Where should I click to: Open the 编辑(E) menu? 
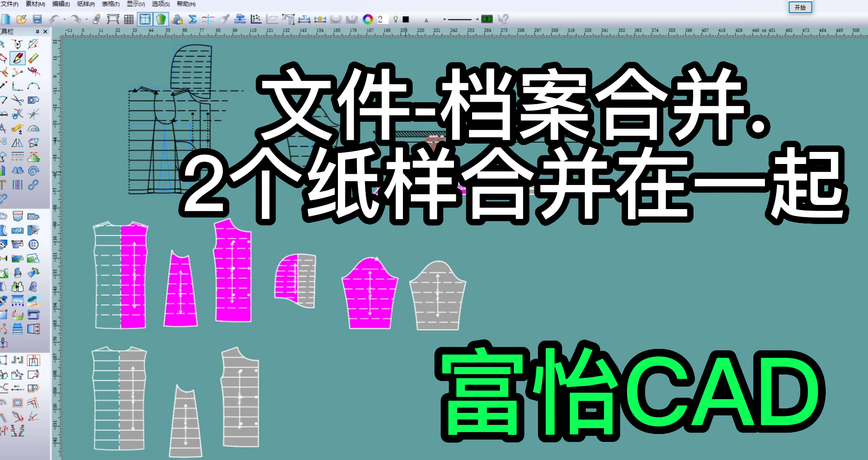61,4
